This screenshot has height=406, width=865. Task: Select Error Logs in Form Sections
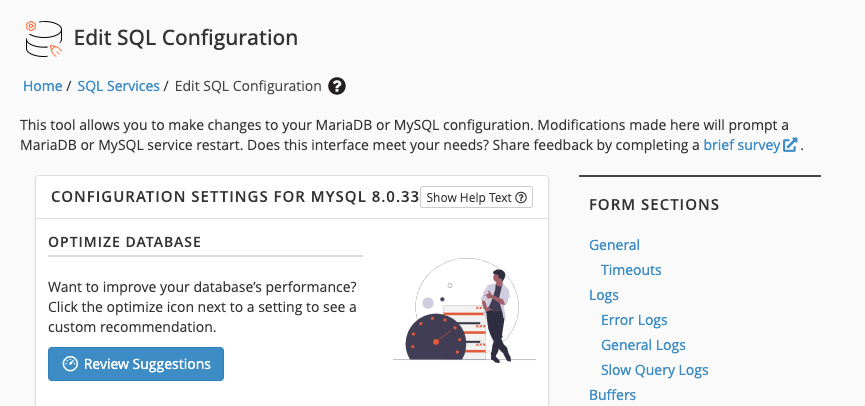634,320
